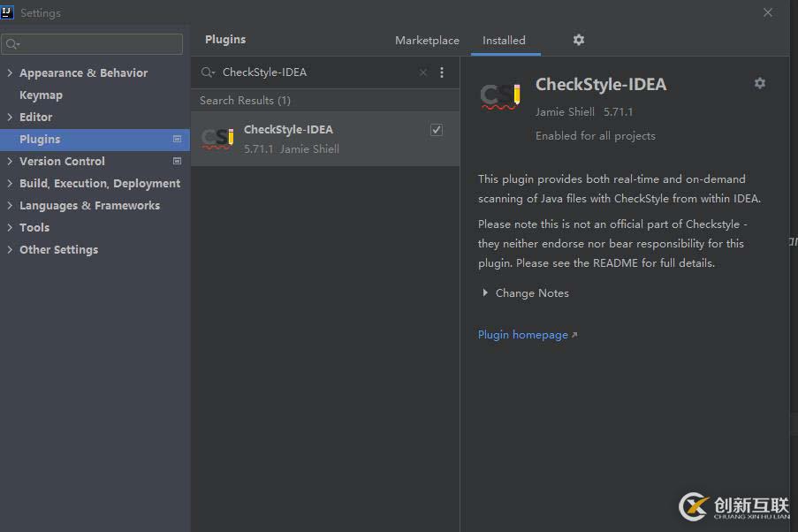Click the Plugins heading above the search
The image size is (798, 532).
point(225,40)
